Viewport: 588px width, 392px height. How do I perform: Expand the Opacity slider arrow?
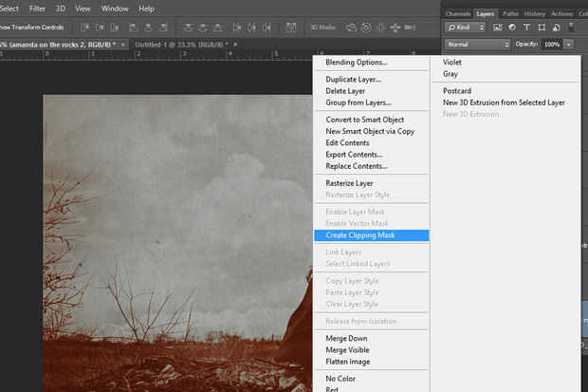(x=569, y=44)
